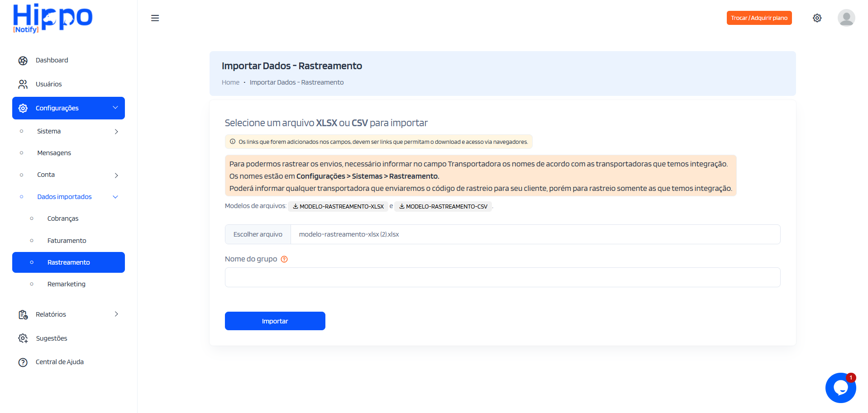Click the Central de Ajuda question icon

tap(23, 362)
